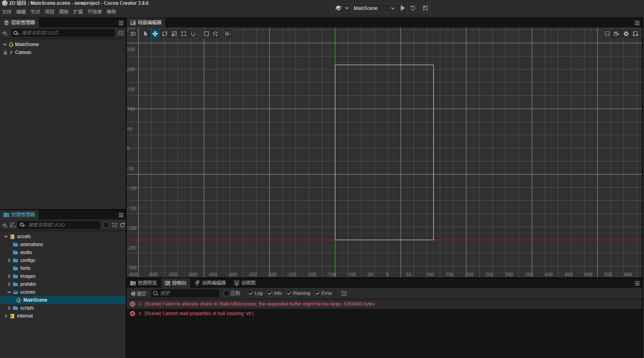The height and width of the screenshot is (358, 644).
Task: Toggle the magnet snap tool
Action: tap(193, 34)
